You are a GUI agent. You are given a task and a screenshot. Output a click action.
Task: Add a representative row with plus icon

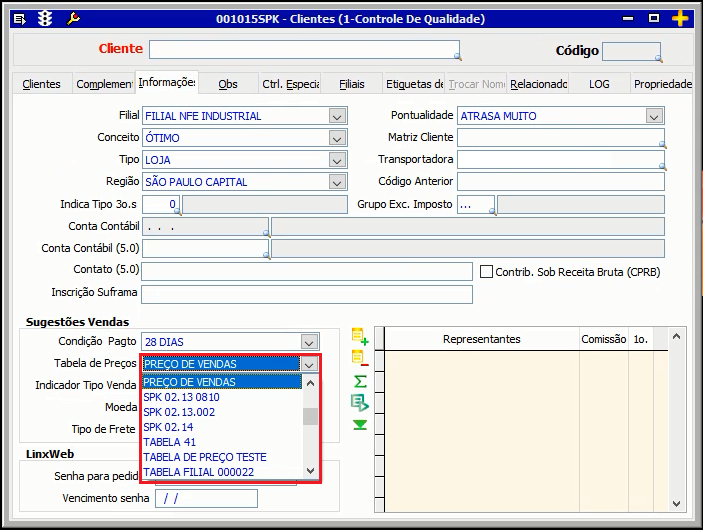coord(359,338)
